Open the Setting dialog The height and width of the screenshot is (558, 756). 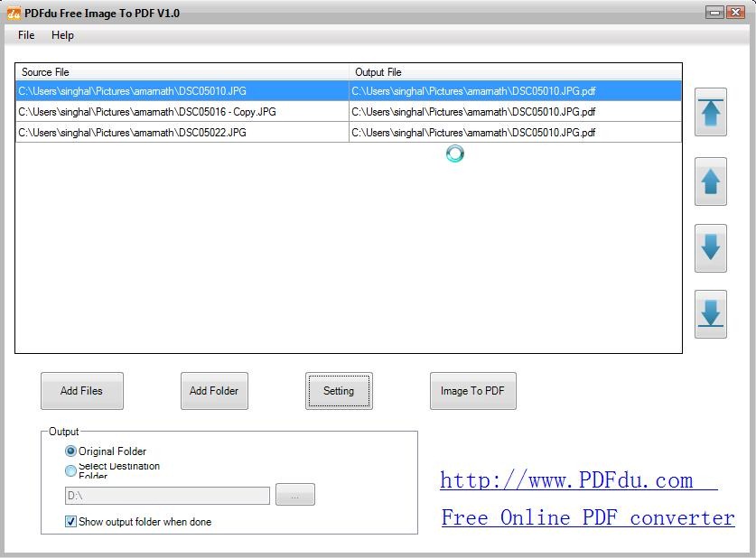click(339, 391)
